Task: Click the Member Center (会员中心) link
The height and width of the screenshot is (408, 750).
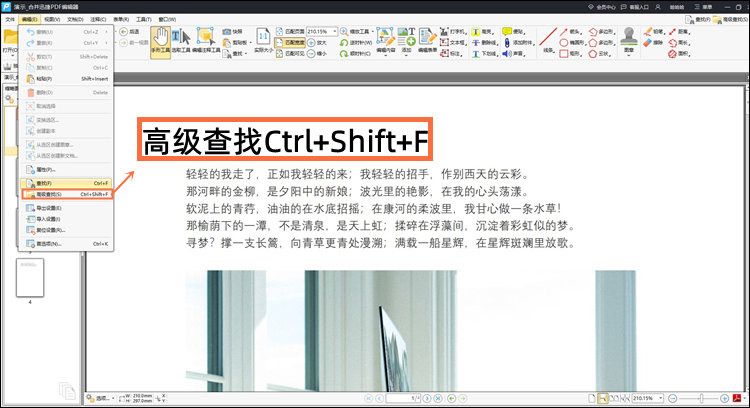Action: click(x=575, y=7)
